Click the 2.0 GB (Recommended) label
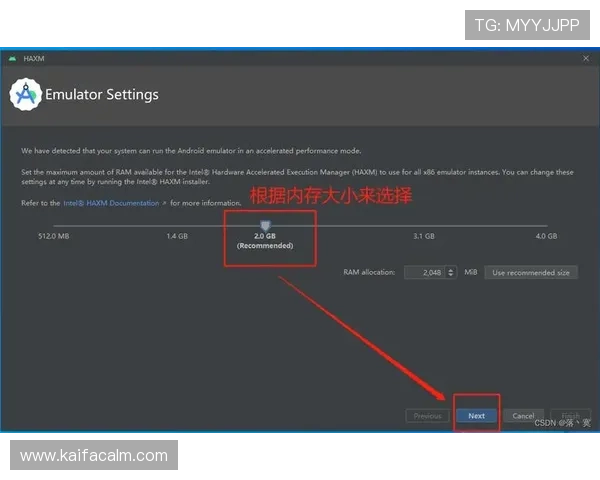This screenshot has height=480, width=600. point(265,241)
